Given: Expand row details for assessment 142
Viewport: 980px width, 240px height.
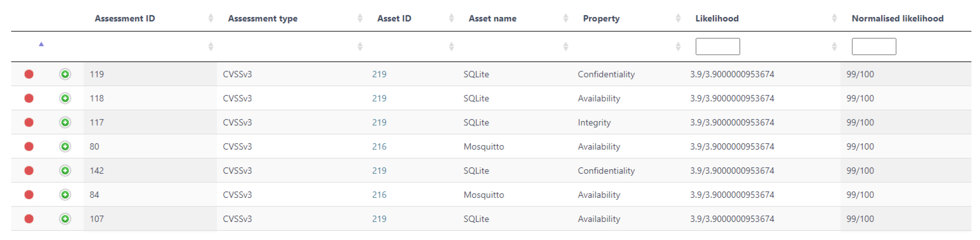Looking at the screenshot, I should point(65,170).
